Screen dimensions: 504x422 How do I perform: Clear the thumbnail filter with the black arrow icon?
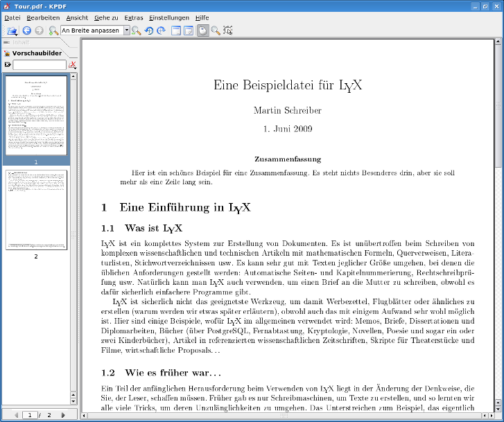click(x=8, y=64)
